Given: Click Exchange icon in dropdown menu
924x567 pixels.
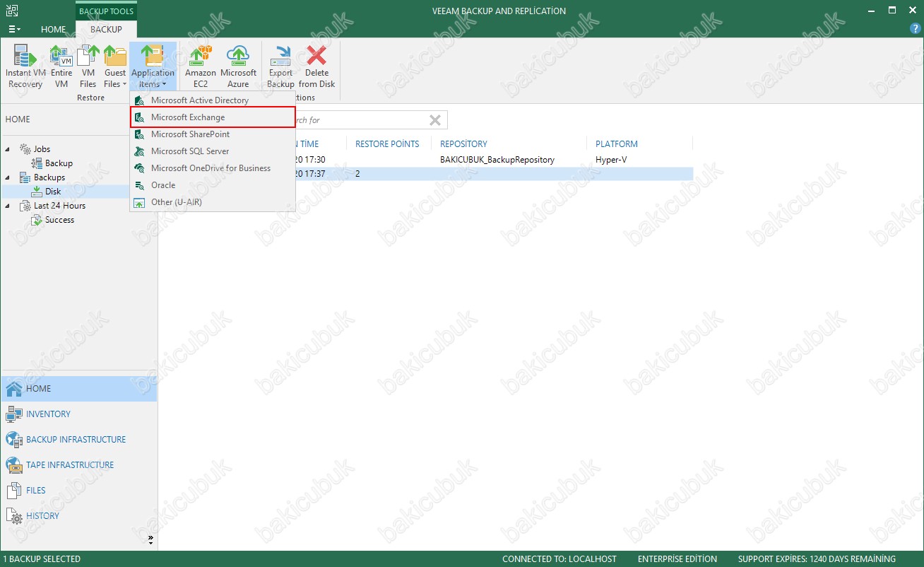Looking at the screenshot, I should (x=139, y=117).
